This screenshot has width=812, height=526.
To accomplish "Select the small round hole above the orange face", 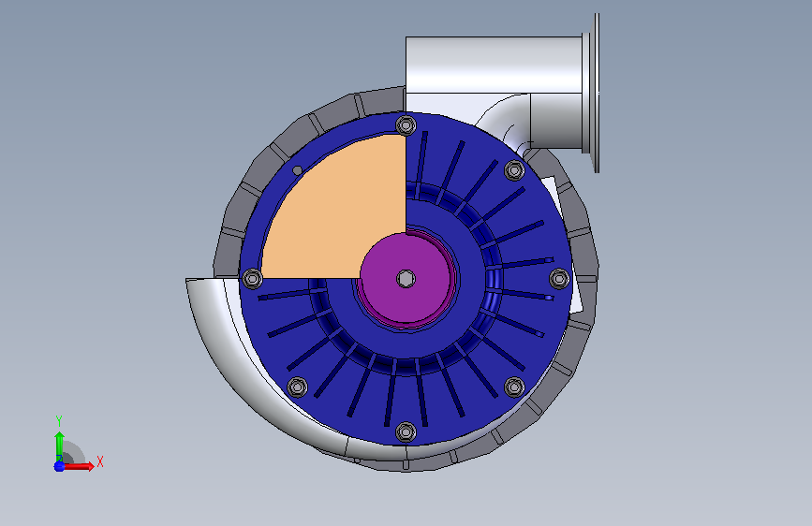I will tap(297, 170).
